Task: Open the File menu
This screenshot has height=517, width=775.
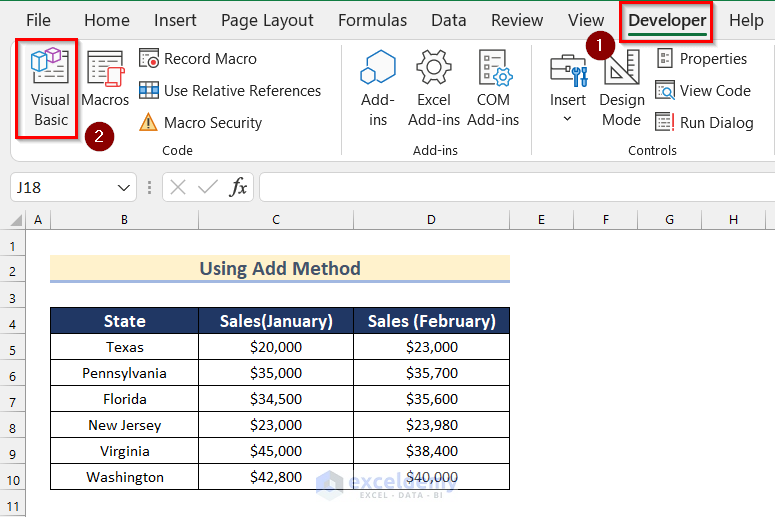Action: pyautogui.click(x=38, y=20)
